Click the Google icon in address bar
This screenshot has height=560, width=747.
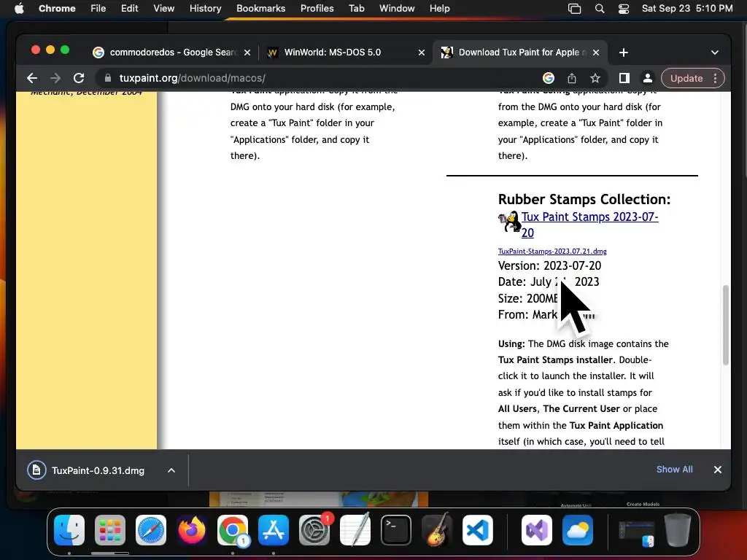[549, 78]
